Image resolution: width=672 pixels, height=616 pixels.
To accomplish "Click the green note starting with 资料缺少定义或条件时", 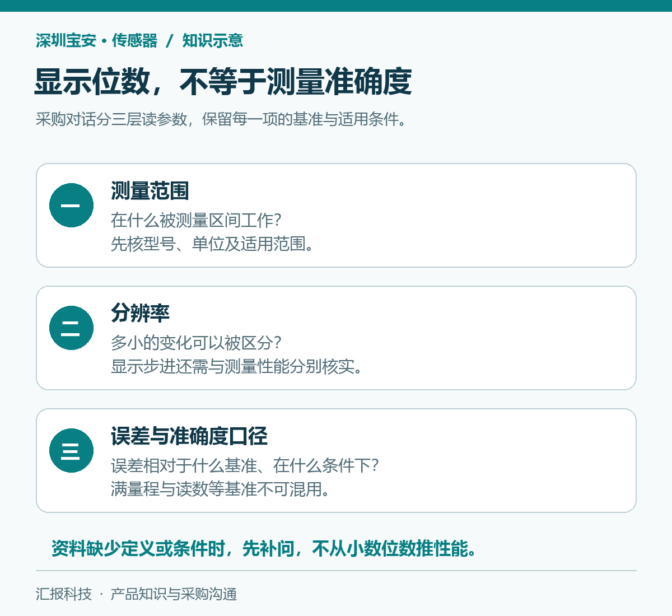I will coord(264,548).
